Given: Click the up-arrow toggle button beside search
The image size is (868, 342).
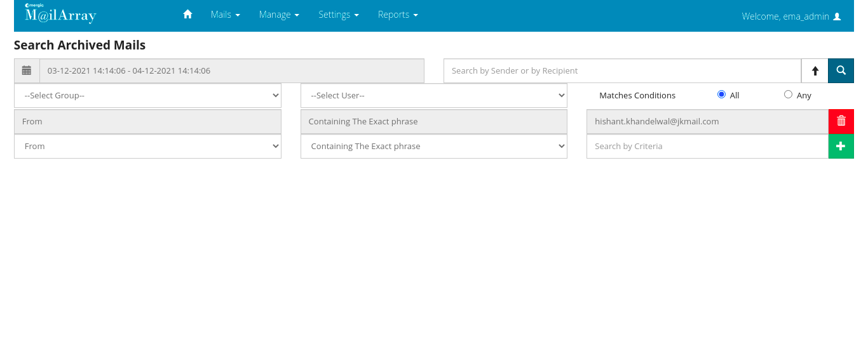Looking at the screenshot, I should [815, 70].
